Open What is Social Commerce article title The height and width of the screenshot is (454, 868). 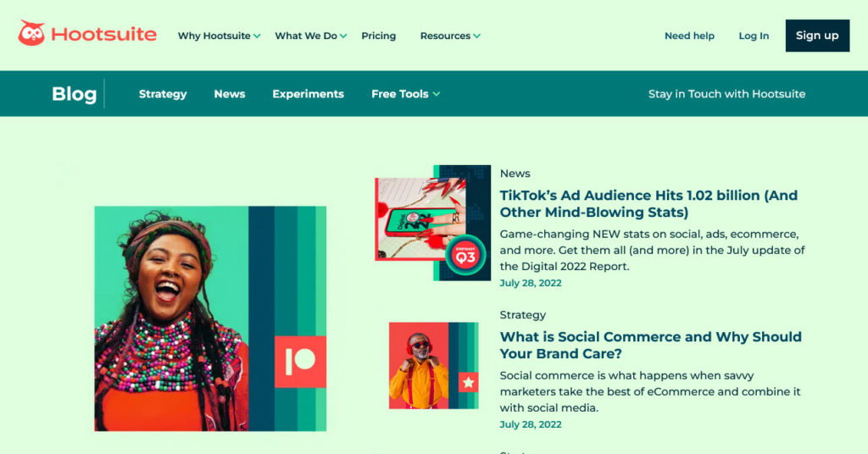tap(650, 345)
